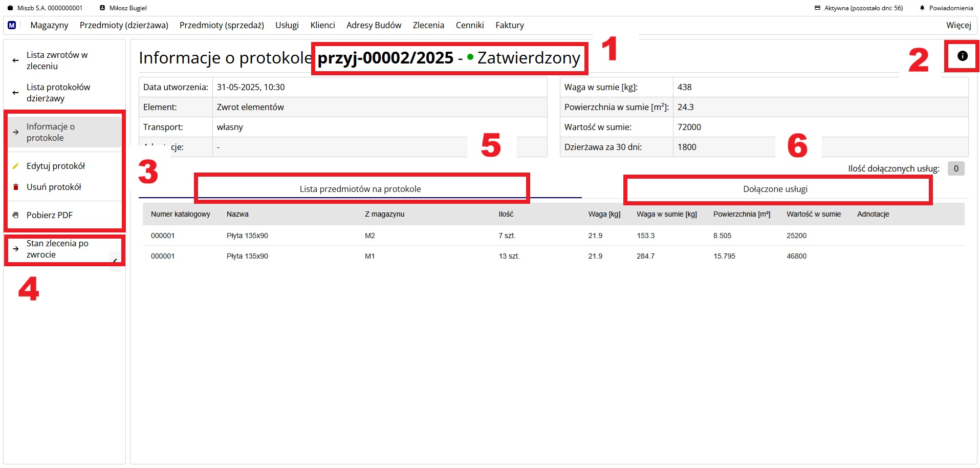Screen dimensions: 980x468
Task: Click back arrow beside Lista protokołów dzierżawy
Action: [15, 93]
